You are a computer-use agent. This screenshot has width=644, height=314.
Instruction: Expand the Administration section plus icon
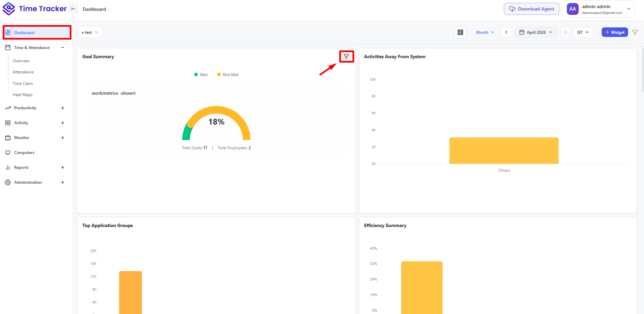tap(63, 182)
